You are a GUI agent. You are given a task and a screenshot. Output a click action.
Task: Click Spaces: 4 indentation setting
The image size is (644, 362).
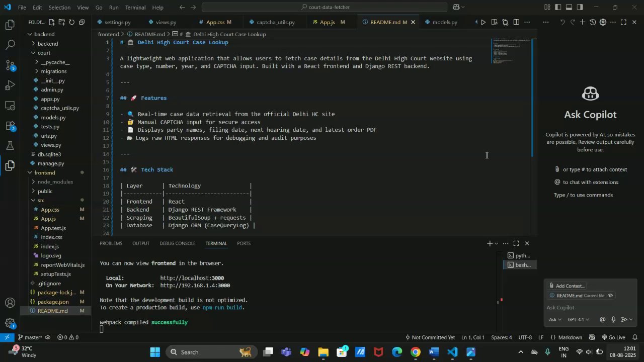pyautogui.click(x=501, y=337)
